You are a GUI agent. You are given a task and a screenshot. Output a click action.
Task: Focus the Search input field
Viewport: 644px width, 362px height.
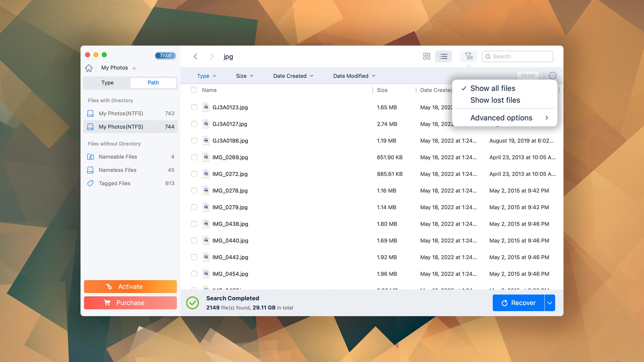click(518, 56)
